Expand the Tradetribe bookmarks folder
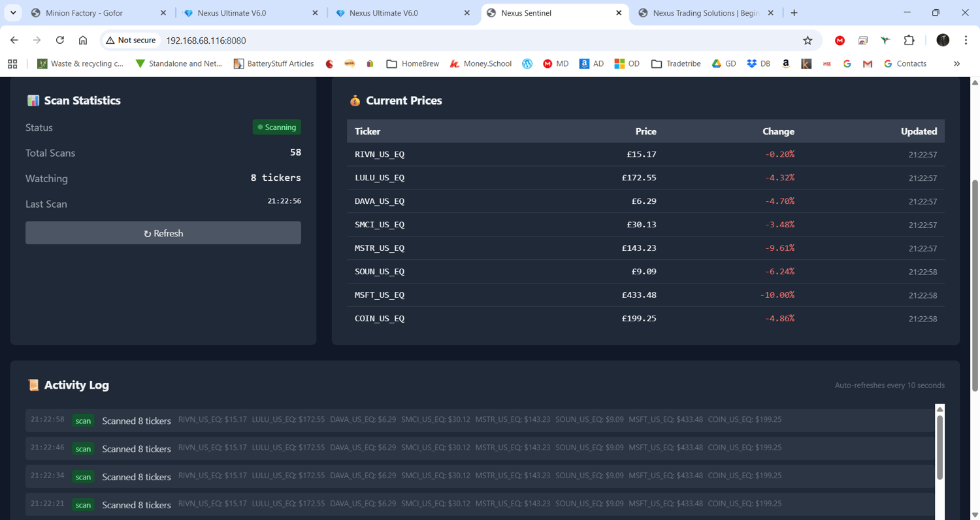Viewport: 980px width, 520px height. tap(676, 63)
